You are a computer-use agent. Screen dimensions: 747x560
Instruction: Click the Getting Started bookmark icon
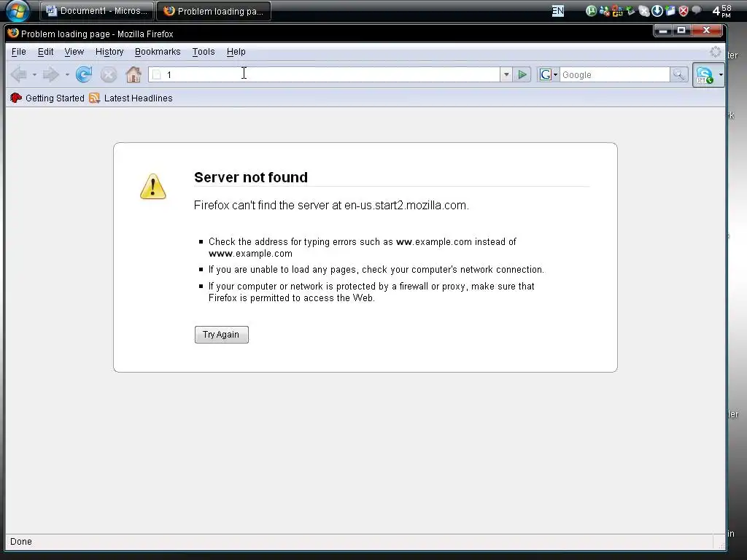pos(16,98)
